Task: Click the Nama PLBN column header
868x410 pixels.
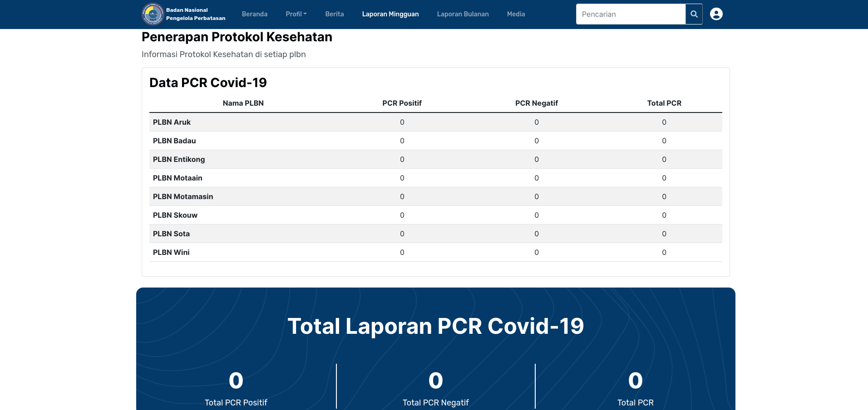Action: pos(243,103)
